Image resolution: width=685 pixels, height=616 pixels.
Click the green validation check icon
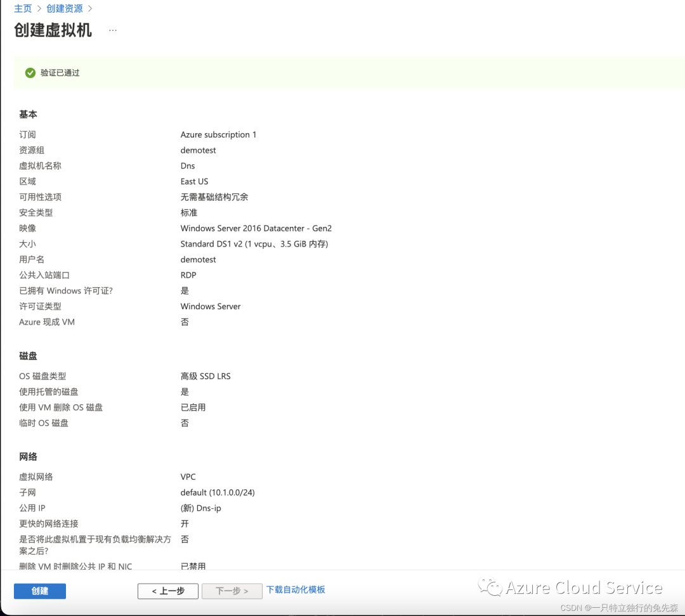coord(30,73)
